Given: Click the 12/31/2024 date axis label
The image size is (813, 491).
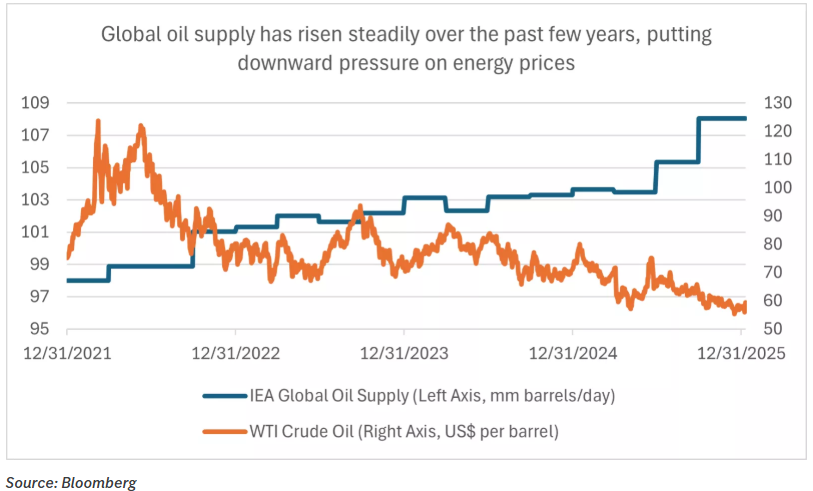Looking at the screenshot, I should coord(572,352).
